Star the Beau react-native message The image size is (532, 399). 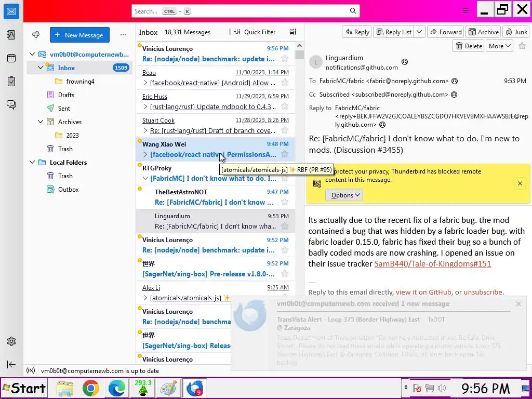(285, 83)
